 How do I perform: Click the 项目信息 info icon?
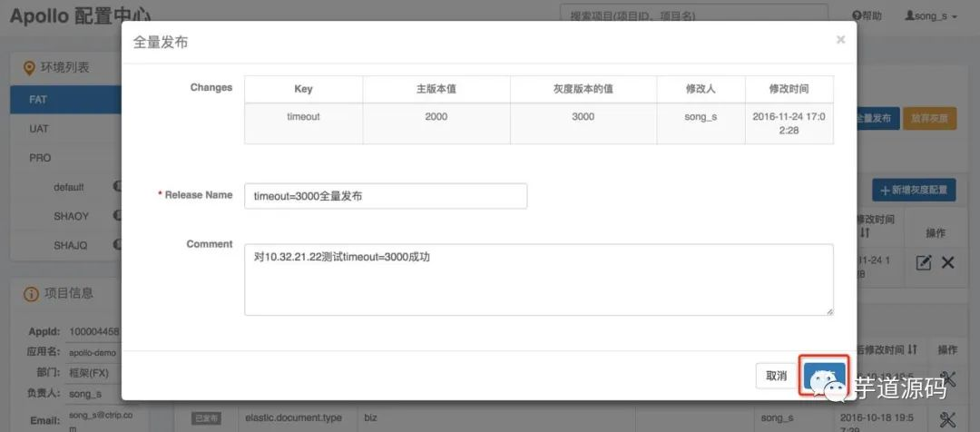coord(31,293)
